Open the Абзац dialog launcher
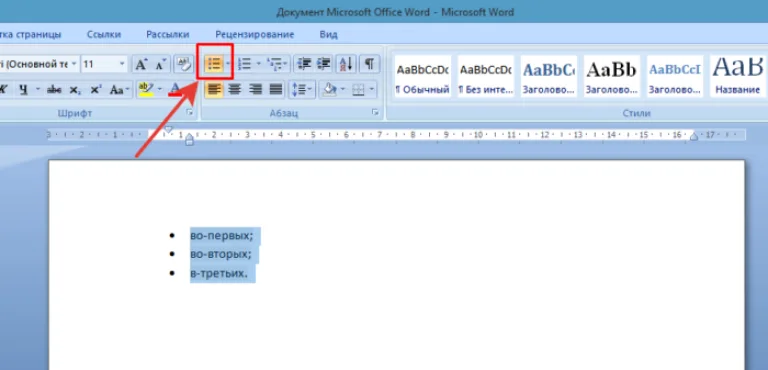The image size is (768, 370). pyautogui.click(x=376, y=113)
